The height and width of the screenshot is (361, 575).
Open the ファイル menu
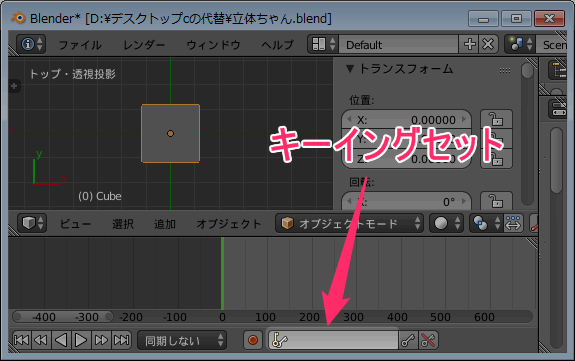(x=80, y=45)
